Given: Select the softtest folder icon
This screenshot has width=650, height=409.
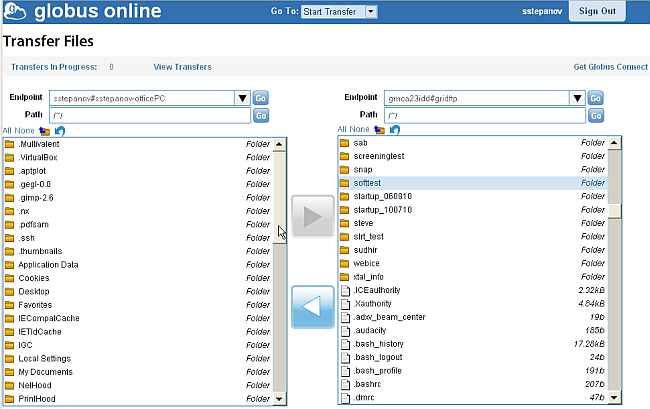Looking at the screenshot, I should pyautogui.click(x=344, y=183).
